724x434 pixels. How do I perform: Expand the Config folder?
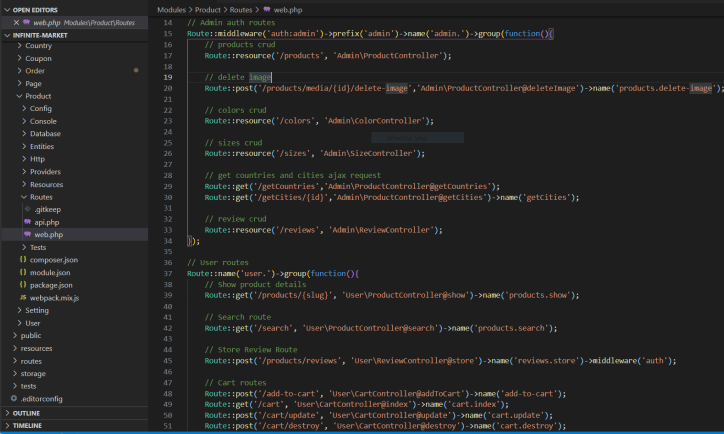pos(24,108)
